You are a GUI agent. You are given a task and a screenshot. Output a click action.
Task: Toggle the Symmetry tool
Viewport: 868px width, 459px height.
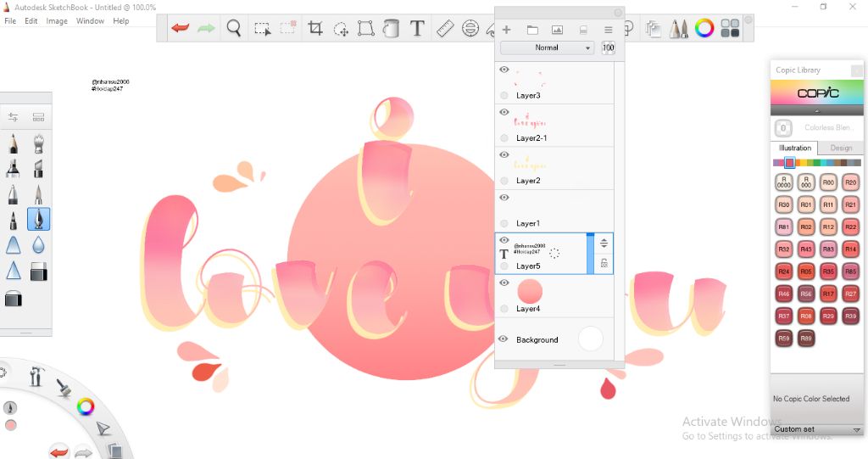point(470,28)
